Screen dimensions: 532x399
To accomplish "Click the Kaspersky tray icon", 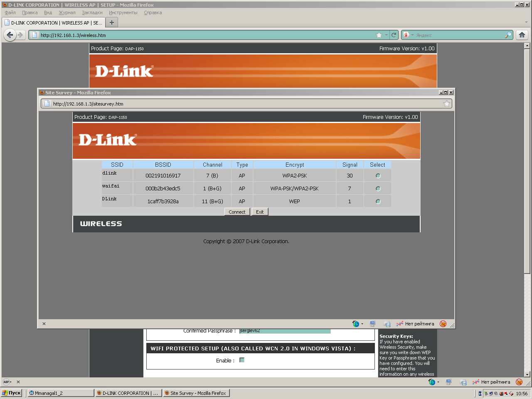I will click(x=506, y=394).
